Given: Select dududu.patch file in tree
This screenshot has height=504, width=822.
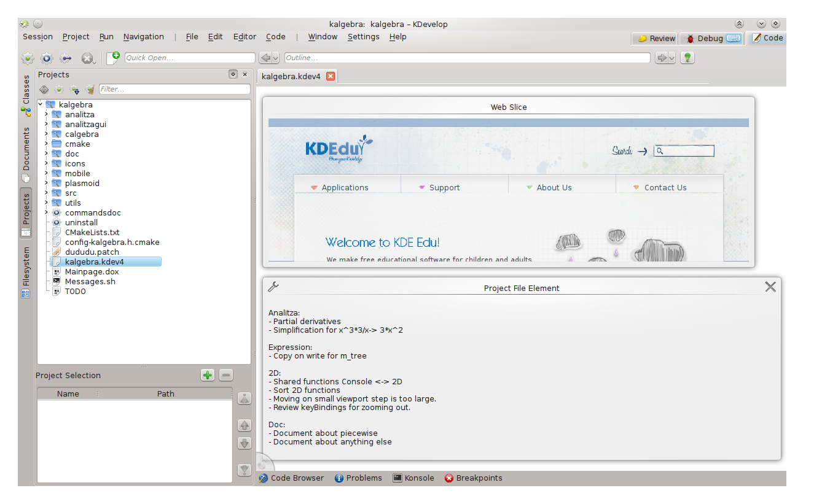Looking at the screenshot, I should (x=92, y=252).
